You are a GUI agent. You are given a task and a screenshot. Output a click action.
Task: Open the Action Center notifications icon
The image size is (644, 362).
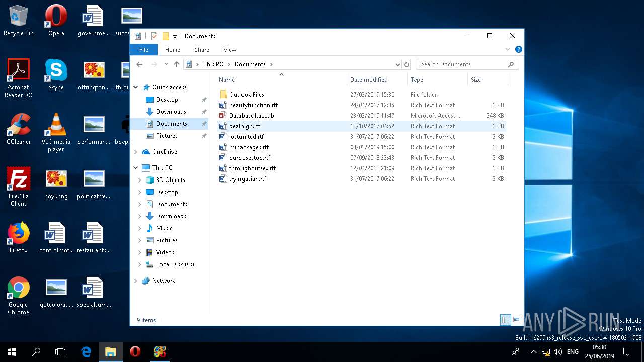(627, 352)
